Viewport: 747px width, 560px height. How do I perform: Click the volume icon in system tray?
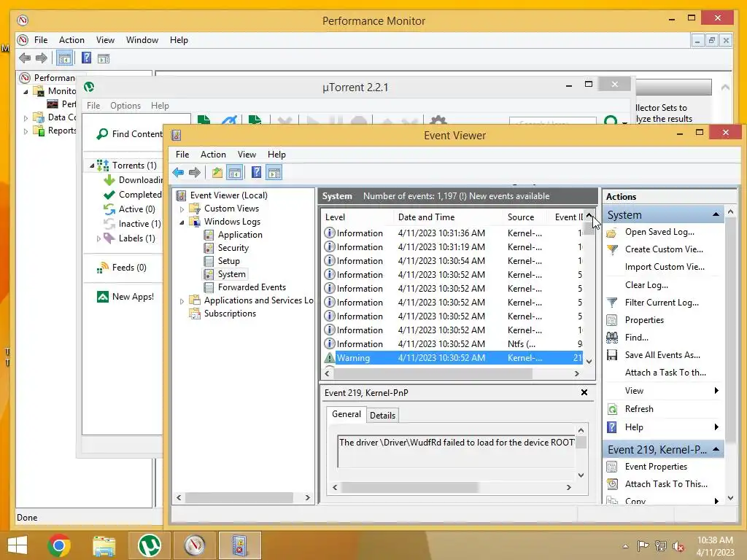tap(678, 546)
